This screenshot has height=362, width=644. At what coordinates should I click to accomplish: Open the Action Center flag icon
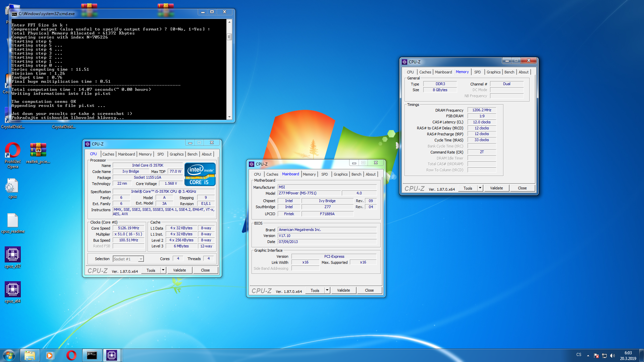(x=596, y=356)
